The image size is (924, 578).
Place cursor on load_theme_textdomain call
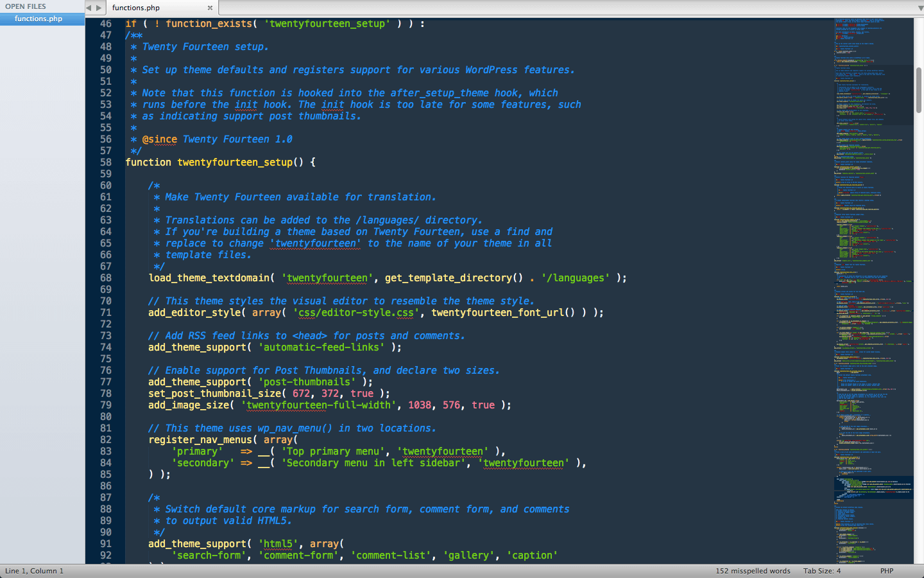coord(209,278)
